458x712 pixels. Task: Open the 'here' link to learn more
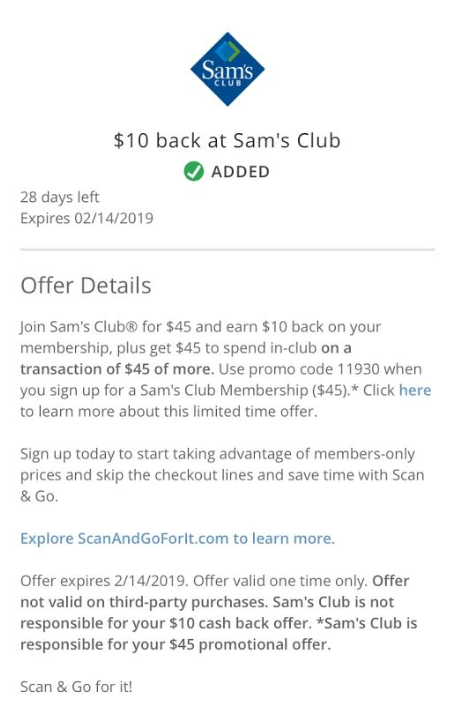pyautogui.click(x=415, y=390)
